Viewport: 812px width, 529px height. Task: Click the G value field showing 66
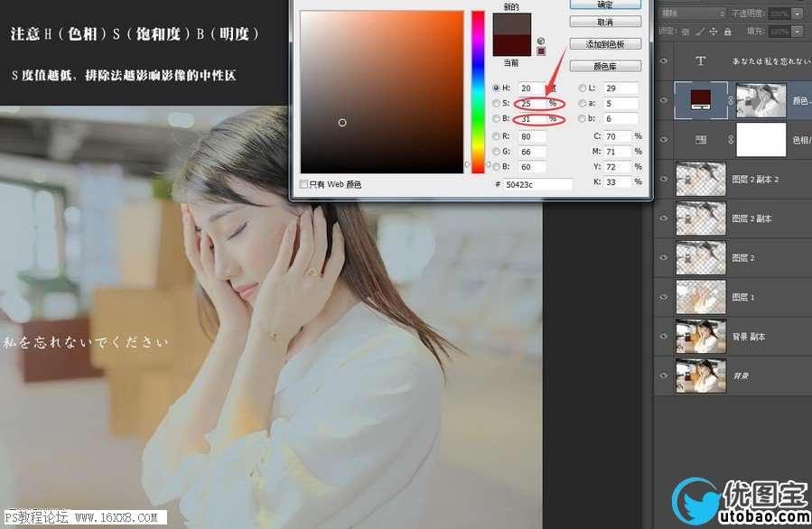point(532,152)
